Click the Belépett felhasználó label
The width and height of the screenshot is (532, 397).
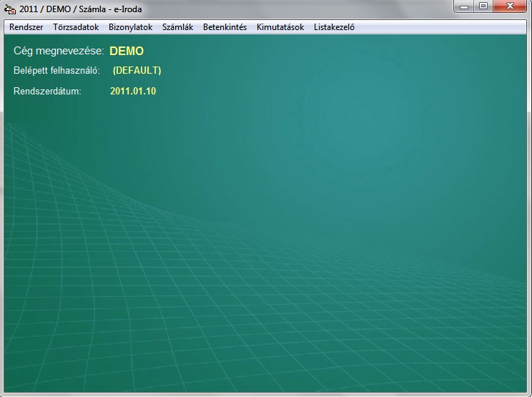click(56, 71)
